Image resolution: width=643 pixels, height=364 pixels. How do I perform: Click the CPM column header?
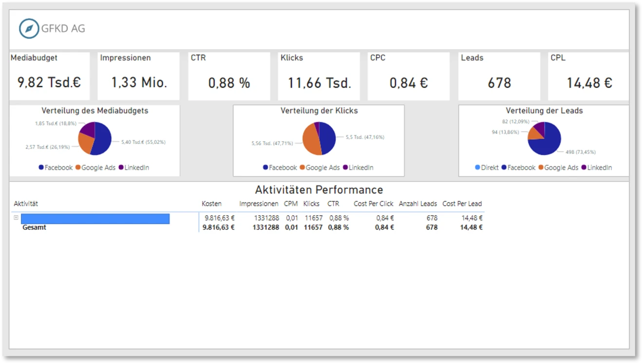coord(291,204)
